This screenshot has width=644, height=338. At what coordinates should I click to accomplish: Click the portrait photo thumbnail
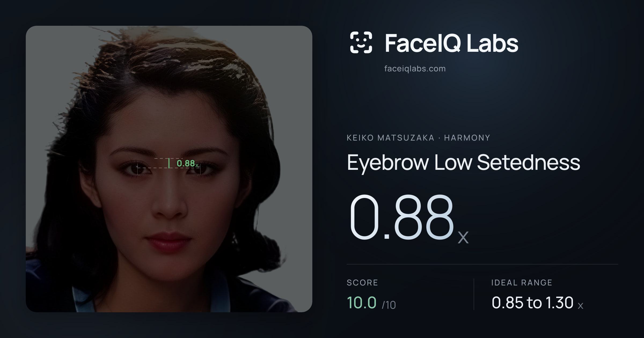click(169, 169)
